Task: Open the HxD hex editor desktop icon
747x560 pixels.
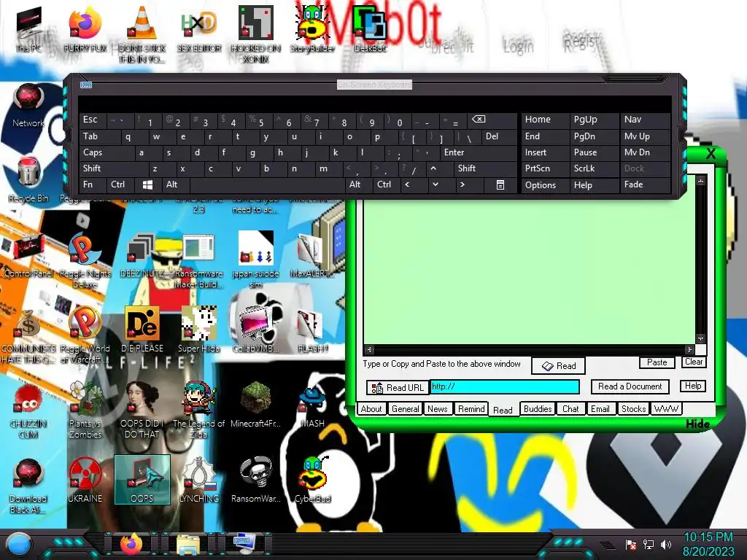Action: (x=199, y=28)
